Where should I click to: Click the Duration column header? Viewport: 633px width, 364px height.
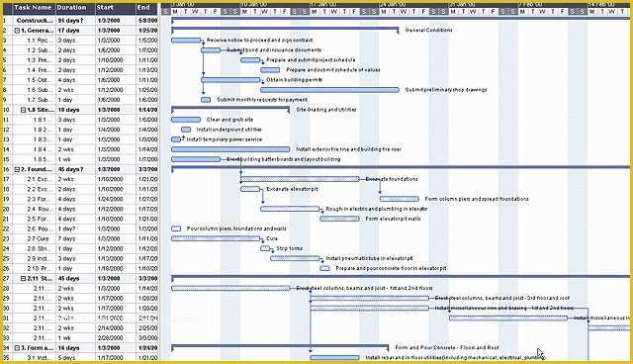(x=75, y=8)
